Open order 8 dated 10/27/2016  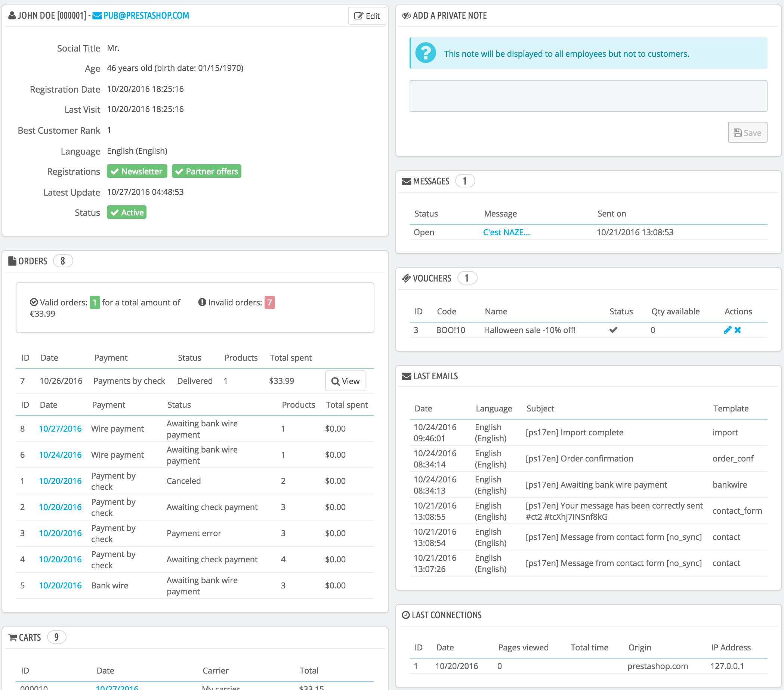tap(60, 429)
